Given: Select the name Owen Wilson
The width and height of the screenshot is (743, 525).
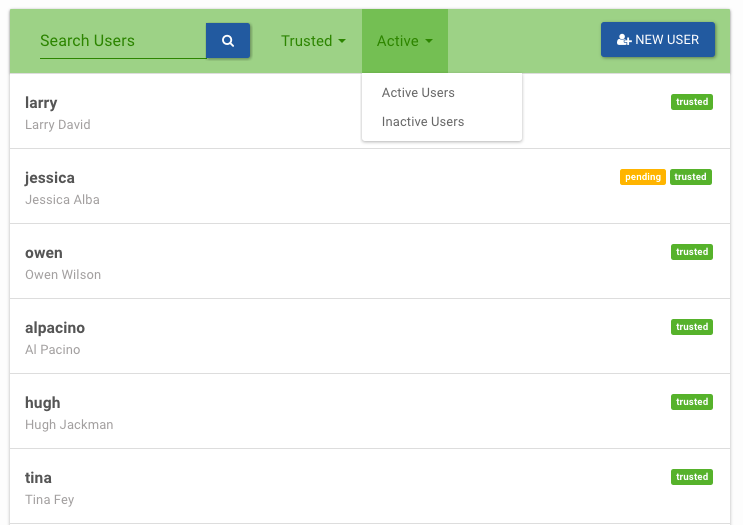Looking at the screenshot, I should coord(63,275).
